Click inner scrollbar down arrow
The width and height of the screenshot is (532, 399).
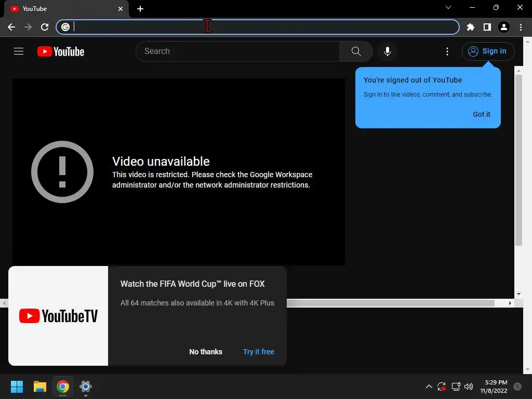coord(518,294)
